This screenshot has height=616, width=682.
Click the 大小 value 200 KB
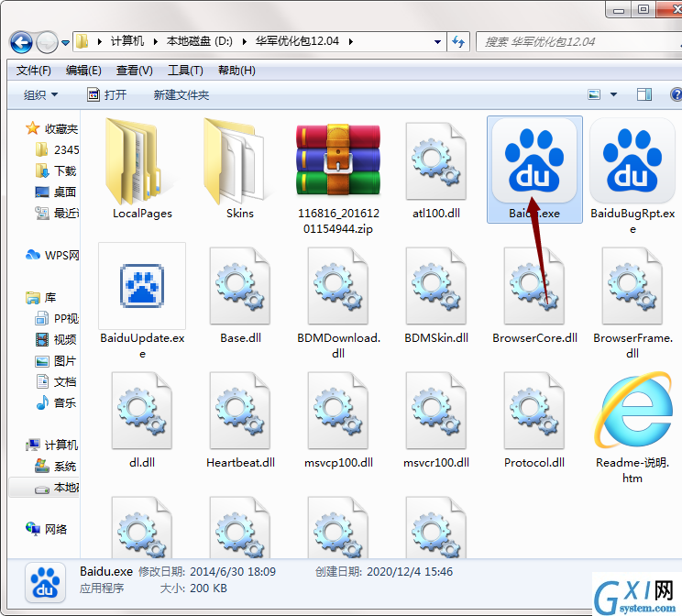click(208, 588)
